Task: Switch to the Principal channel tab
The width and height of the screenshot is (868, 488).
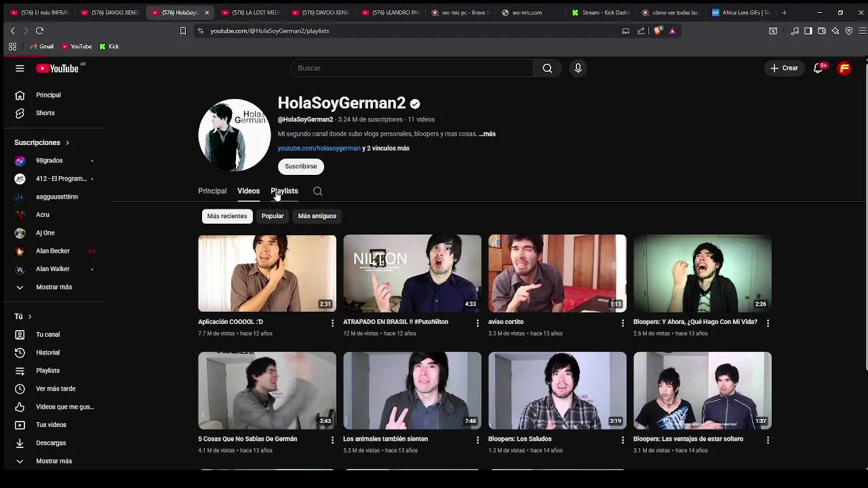Action: pos(212,191)
